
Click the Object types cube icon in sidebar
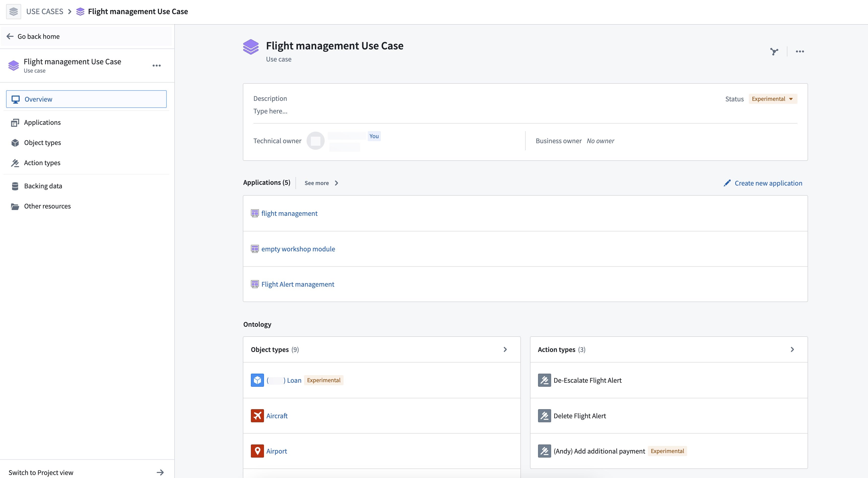click(x=15, y=143)
